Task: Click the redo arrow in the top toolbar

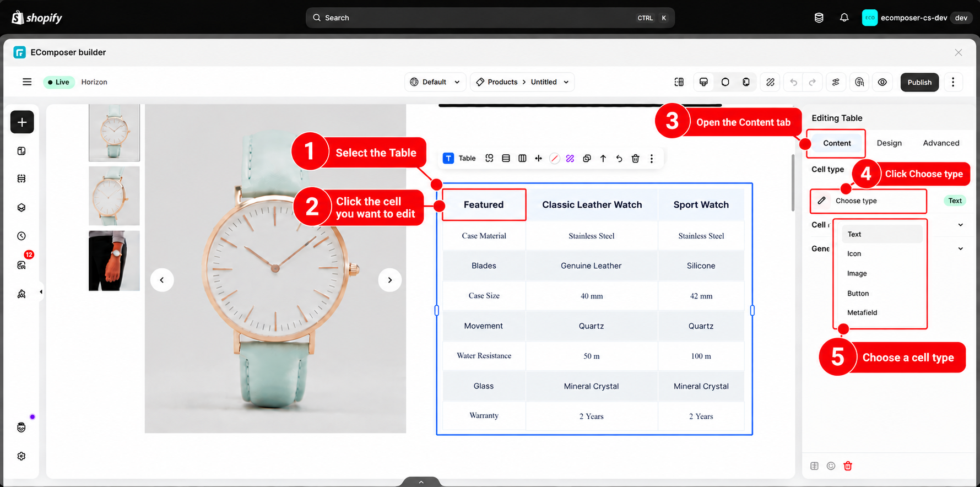Action: 813,82
